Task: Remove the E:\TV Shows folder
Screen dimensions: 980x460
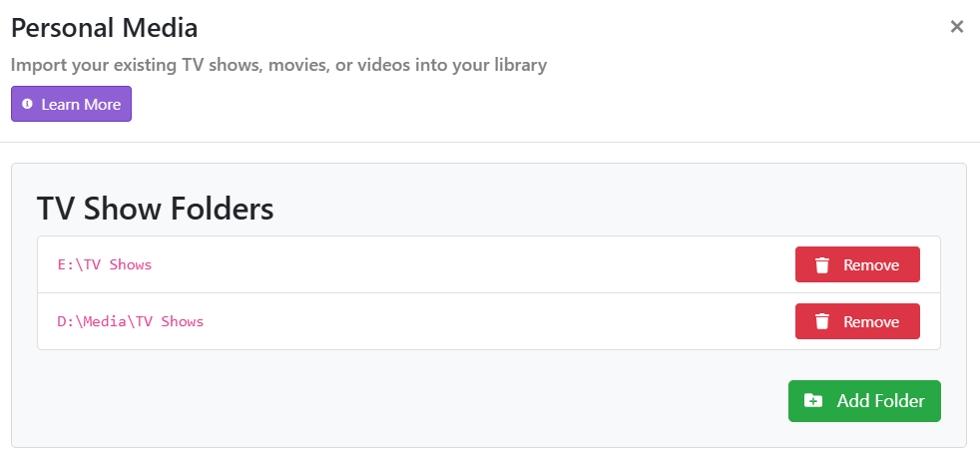Action: (x=857, y=265)
